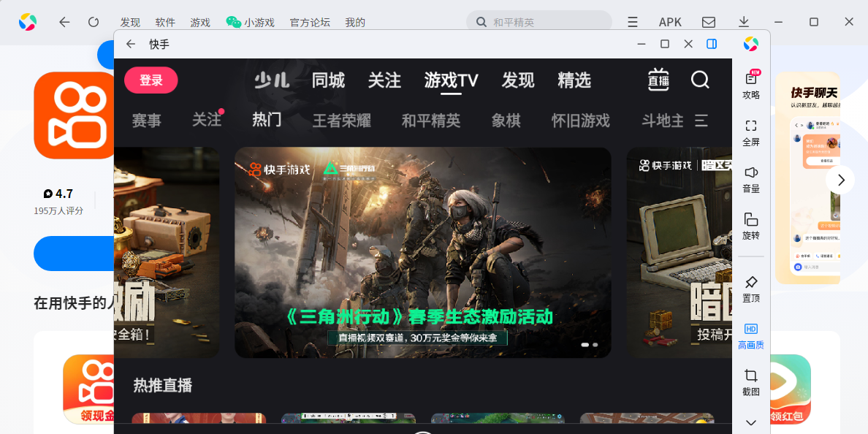Toggle 置顶 pin on top
Screen dimensions: 868x434
pos(751,289)
